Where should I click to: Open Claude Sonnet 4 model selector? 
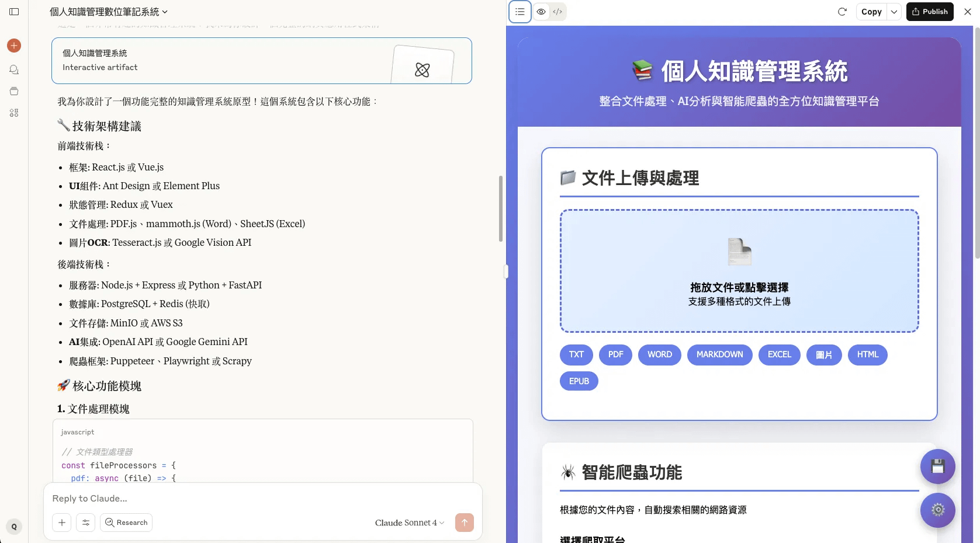coord(409,523)
